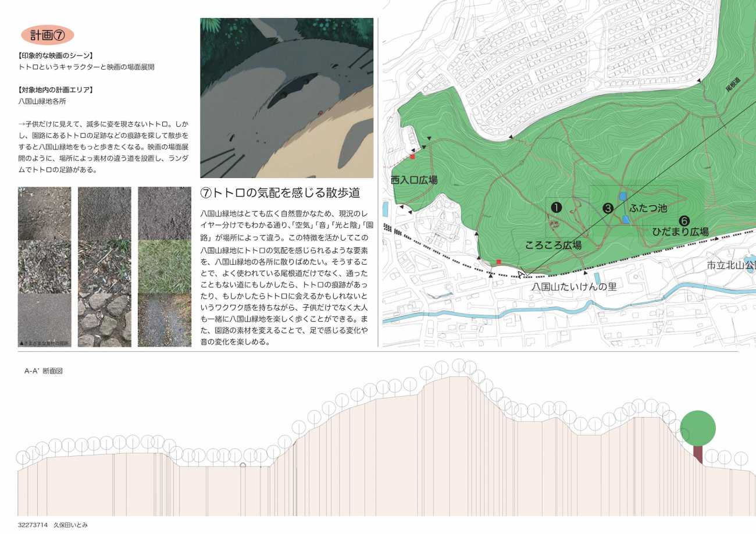Click the 八国山たいけんの里 label
This screenshot has width=756, height=534.
tap(573, 287)
